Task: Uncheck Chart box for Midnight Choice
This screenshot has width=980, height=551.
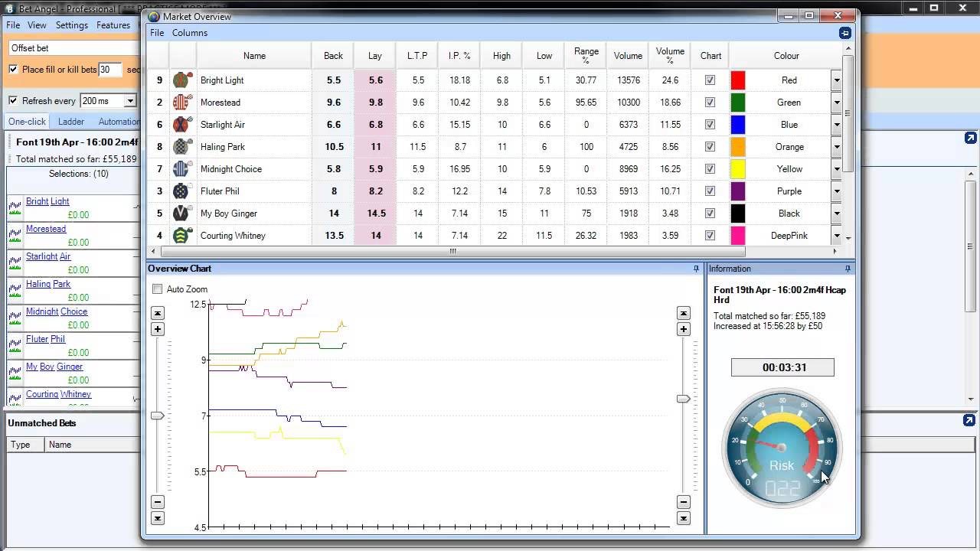Action: (x=710, y=168)
